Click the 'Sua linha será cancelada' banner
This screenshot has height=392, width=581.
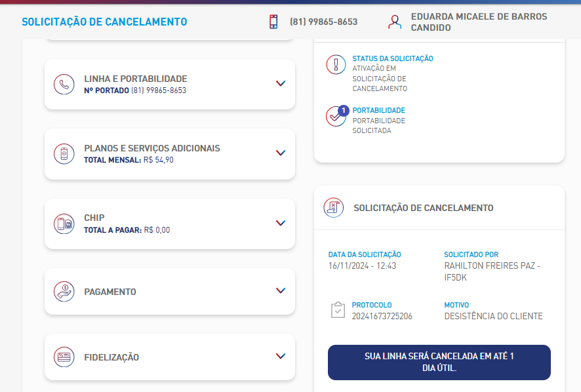click(x=439, y=363)
